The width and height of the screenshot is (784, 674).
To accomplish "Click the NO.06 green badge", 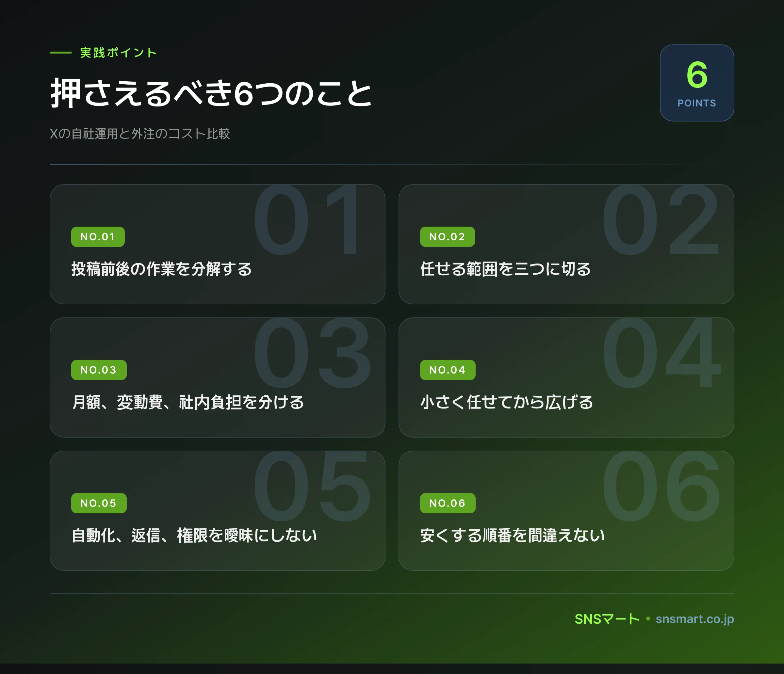I will (448, 503).
